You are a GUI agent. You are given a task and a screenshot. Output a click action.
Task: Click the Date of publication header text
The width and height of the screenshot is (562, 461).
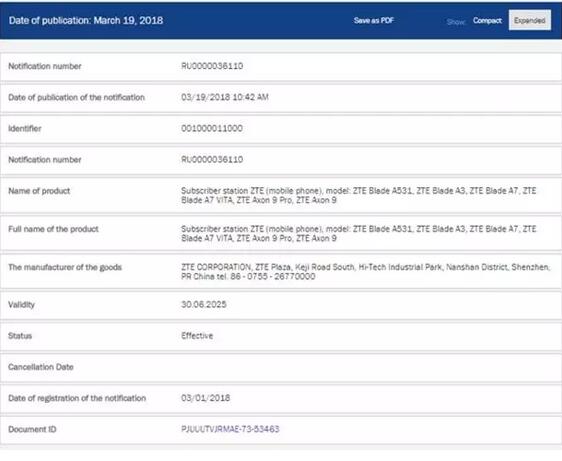pyautogui.click(x=86, y=20)
